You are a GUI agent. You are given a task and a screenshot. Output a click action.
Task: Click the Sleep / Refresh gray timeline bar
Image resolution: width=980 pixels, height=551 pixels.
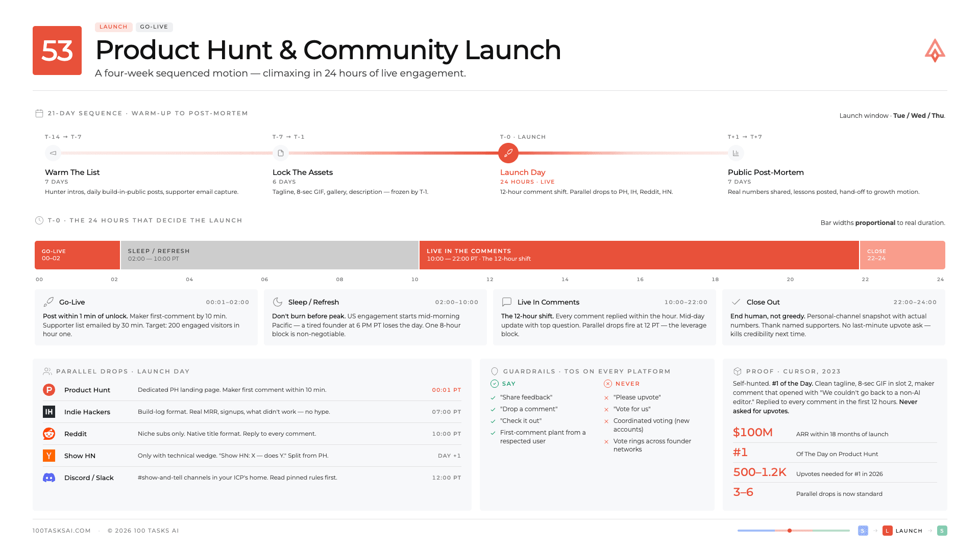[269, 255]
